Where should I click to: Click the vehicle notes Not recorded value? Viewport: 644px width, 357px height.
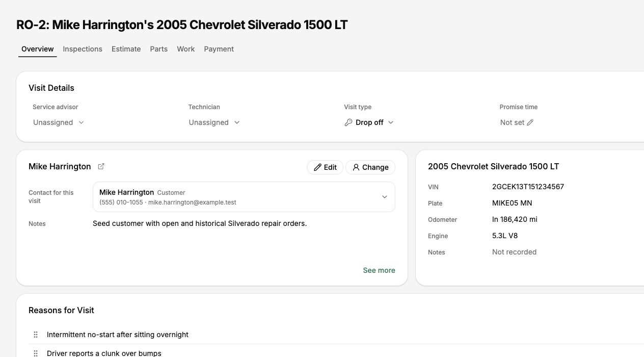[514, 252]
